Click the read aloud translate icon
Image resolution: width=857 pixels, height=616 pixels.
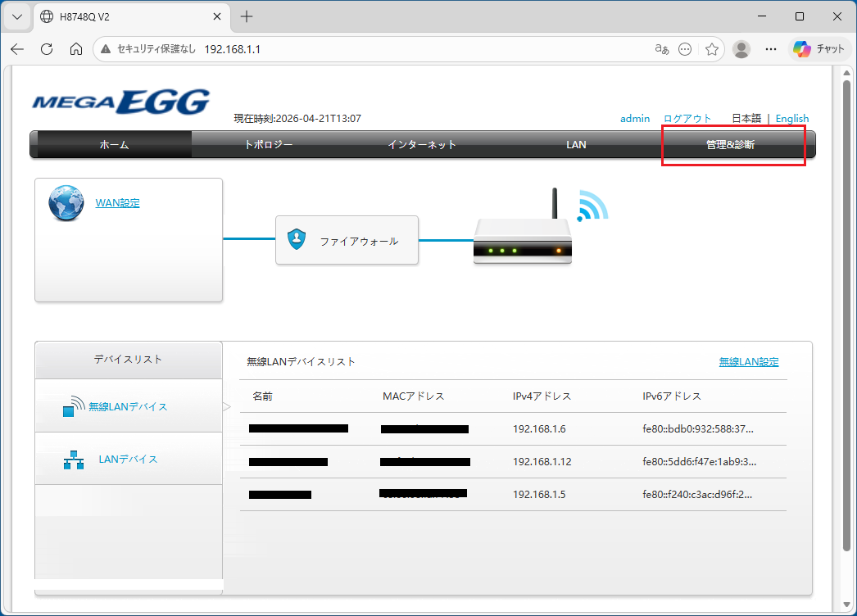pyautogui.click(x=662, y=49)
